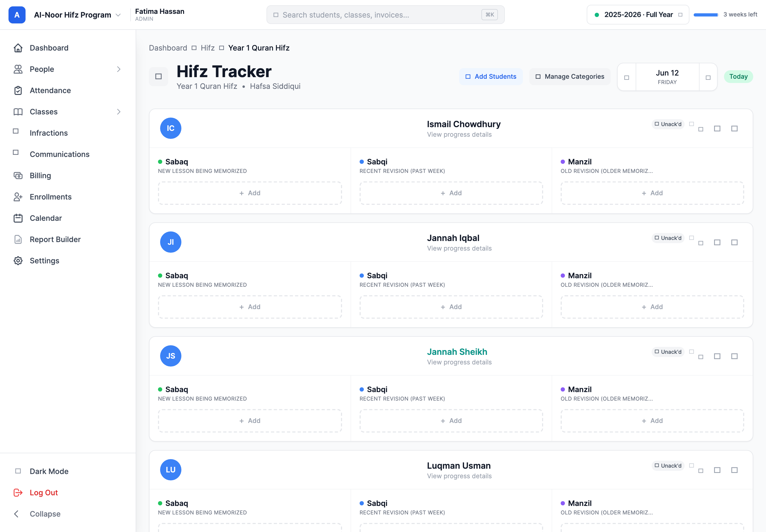Go to the day before Jun 12
Screen dimensions: 766x532
[627, 77]
